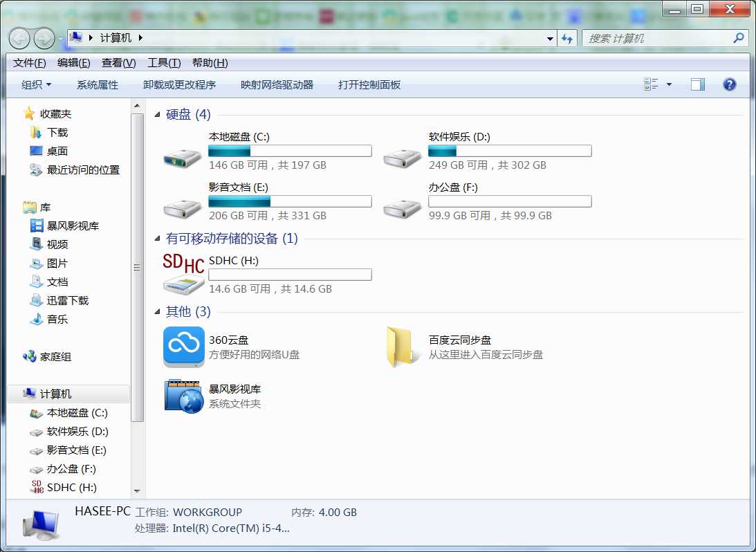This screenshot has height=552, width=756.
Task: Click the change view icon
Action: (x=651, y=84)
